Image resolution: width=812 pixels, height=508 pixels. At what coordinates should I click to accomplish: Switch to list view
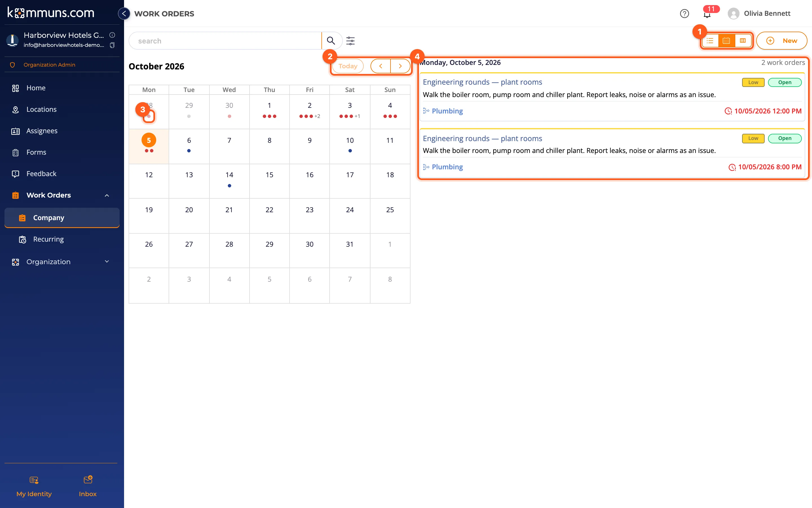pos(710,41)
